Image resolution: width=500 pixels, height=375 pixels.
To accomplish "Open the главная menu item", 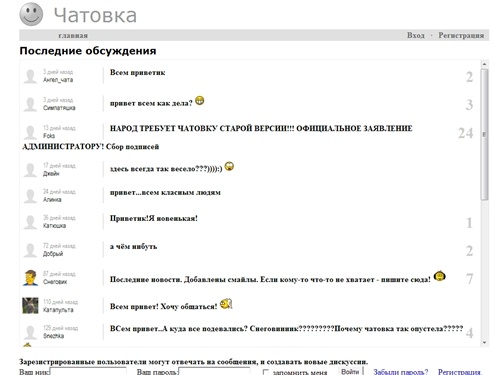I will click(x=73, y=35).
